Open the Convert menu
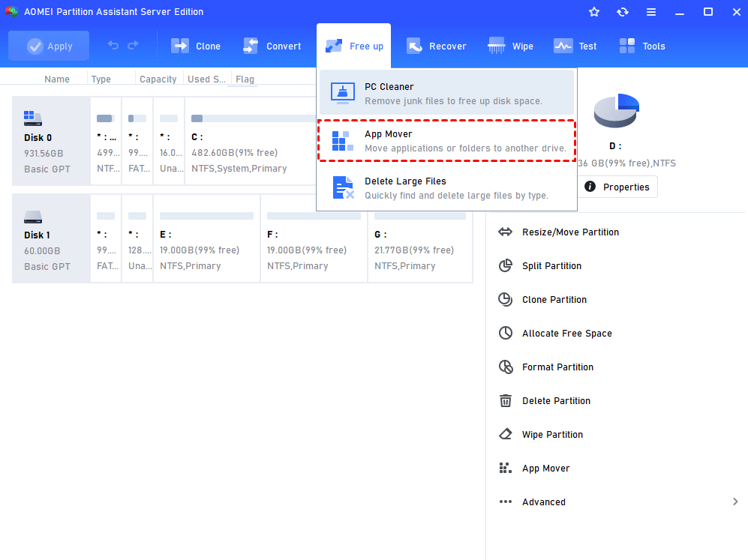Viewport: 748px width, 560px height. 272,46
